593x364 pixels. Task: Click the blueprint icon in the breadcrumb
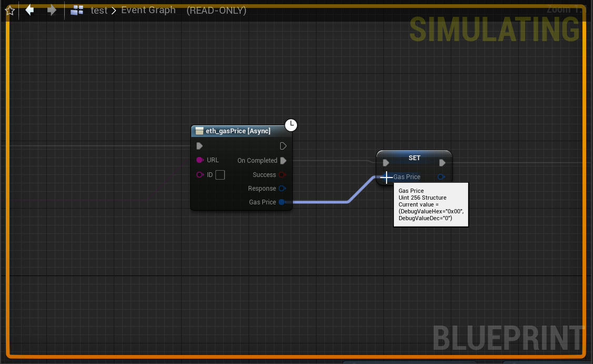(77, 10)
